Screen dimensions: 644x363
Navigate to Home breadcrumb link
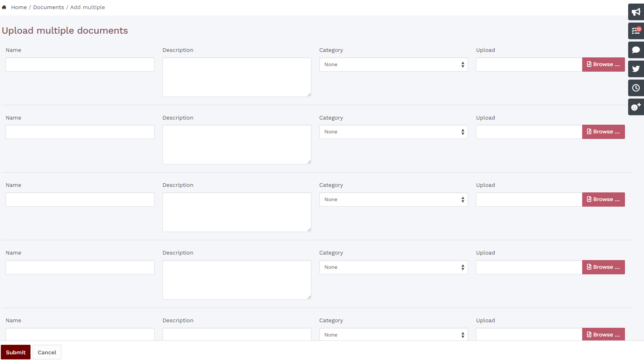(19, 7)
